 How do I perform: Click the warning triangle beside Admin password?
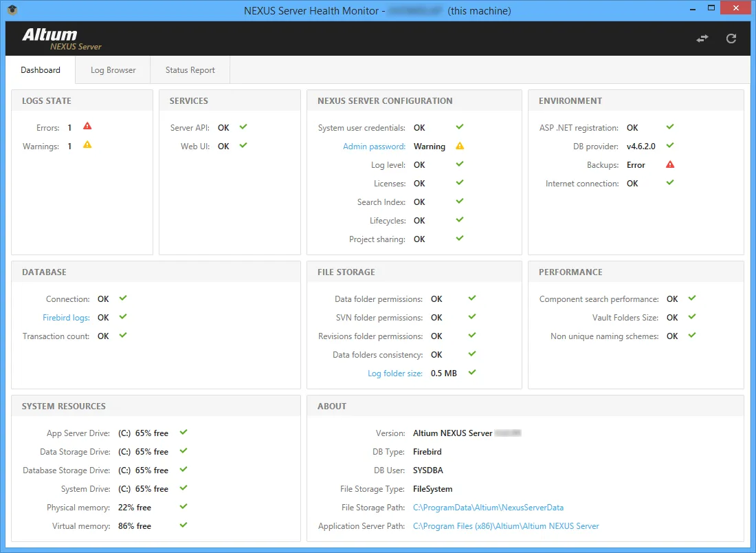click(460, 146)
